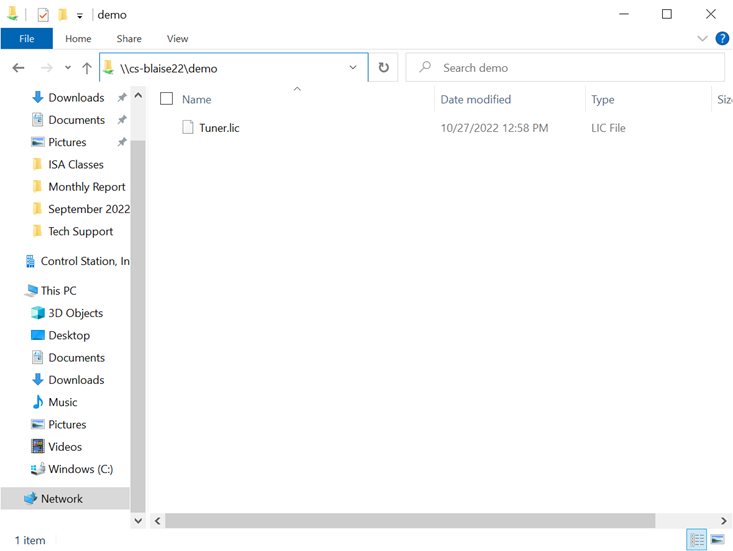Click the navigation pane vertical scrollbar thumb
Viewport: 733px width, 551px height.
(138, 326)
